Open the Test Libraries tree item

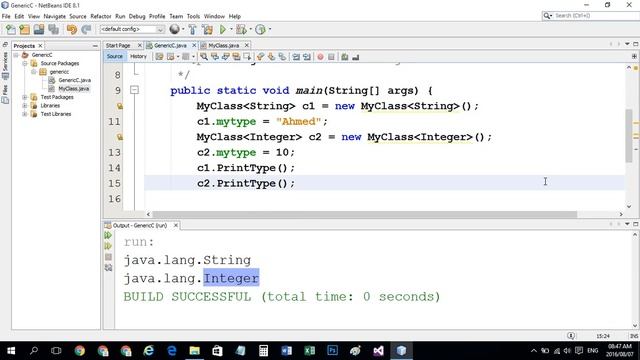point(56,114)
